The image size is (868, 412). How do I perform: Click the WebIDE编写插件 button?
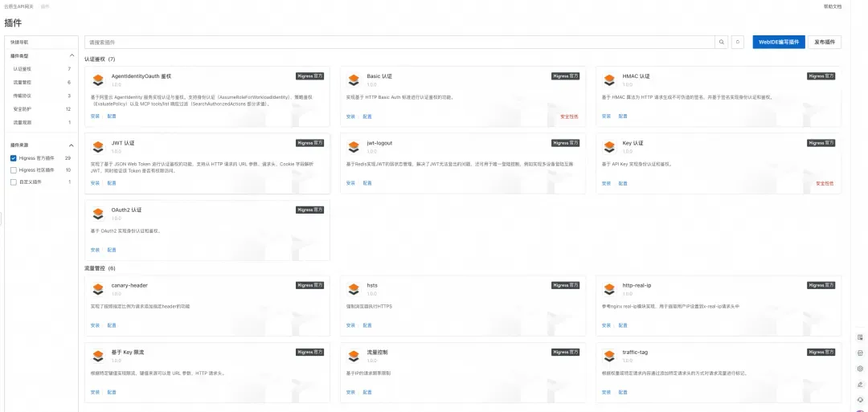point(778,42)
